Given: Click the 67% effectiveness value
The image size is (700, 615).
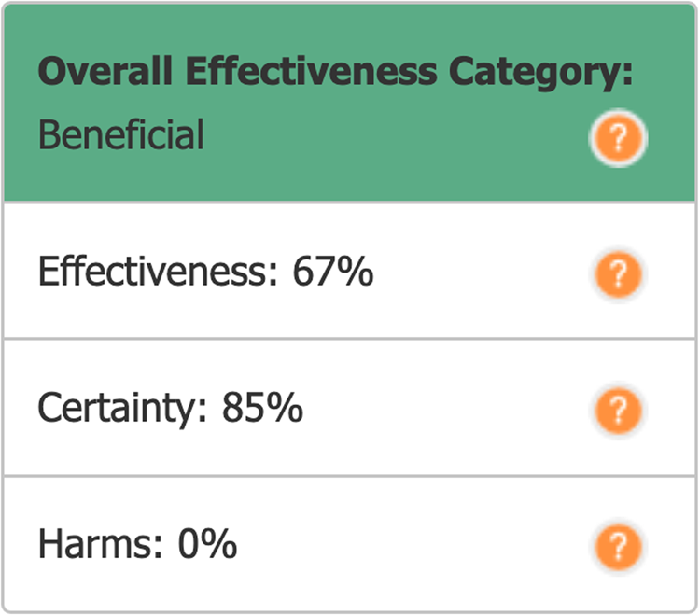Looking at the screenshot, I should tap(333, 273).
